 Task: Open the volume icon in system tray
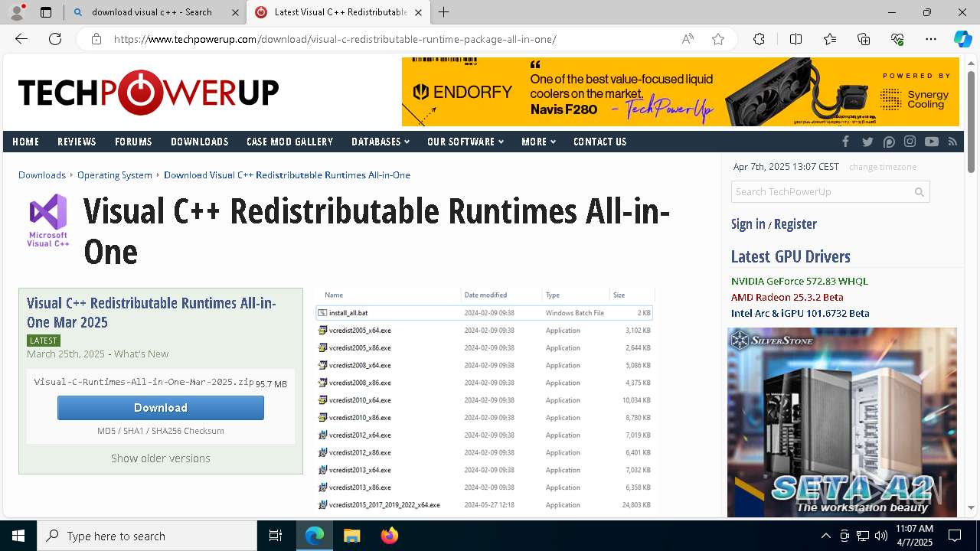(881, 536)
